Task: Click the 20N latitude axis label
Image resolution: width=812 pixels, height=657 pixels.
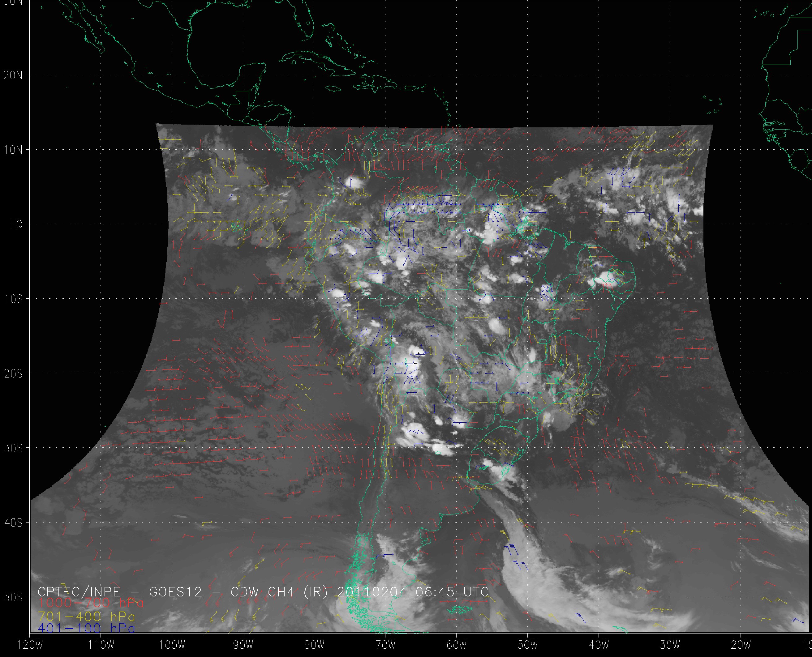Action: click(13, 75)
